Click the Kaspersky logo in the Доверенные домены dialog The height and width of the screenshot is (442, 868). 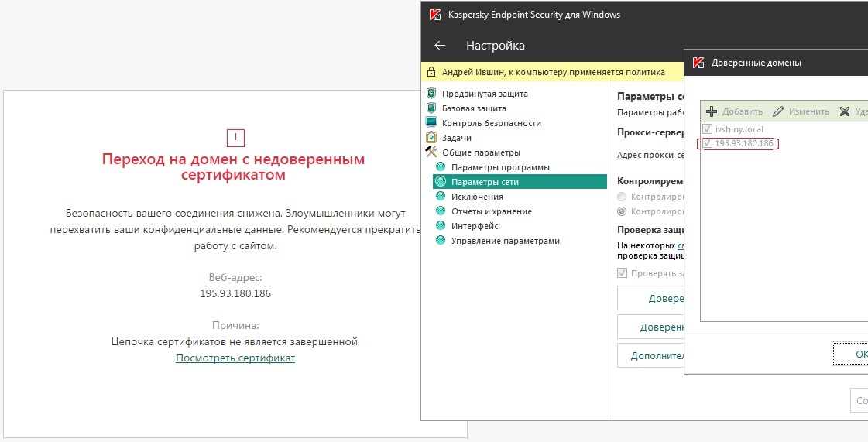click(x=698, y=63)
